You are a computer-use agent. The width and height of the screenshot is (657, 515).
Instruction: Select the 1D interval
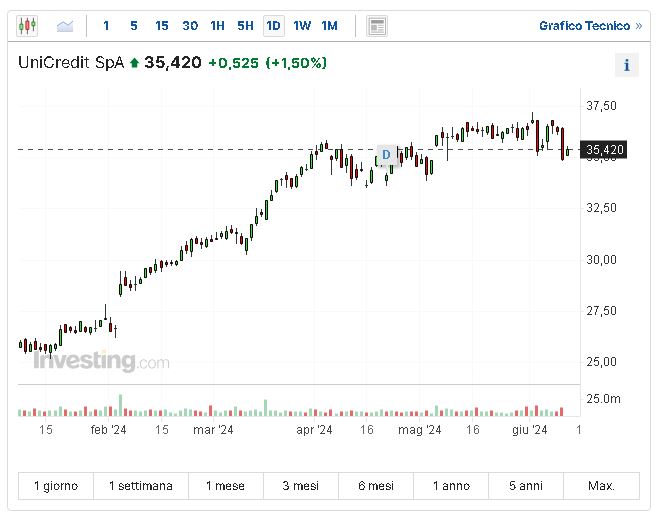coord(274,26)
